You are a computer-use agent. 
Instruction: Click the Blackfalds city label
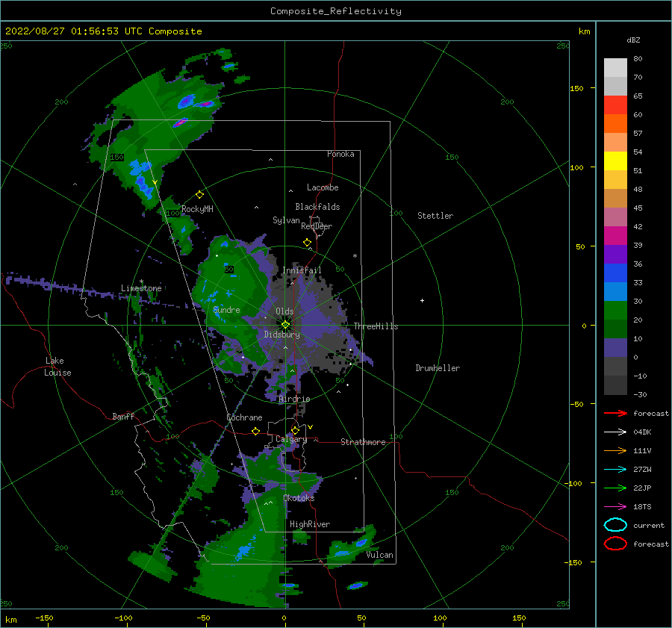pos(317,207)
